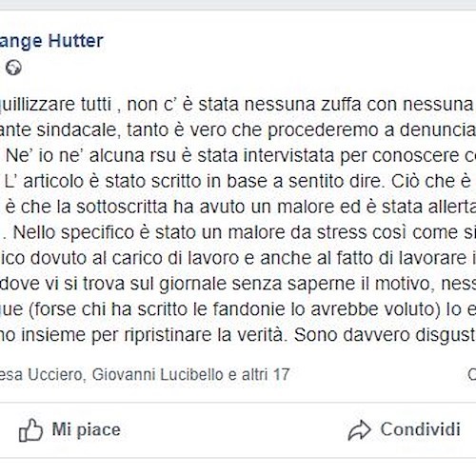The height and width of the screenshot is (476, 476).
Task: Select the line mentioning "le fandonie"
Action: tap(238, 309)
